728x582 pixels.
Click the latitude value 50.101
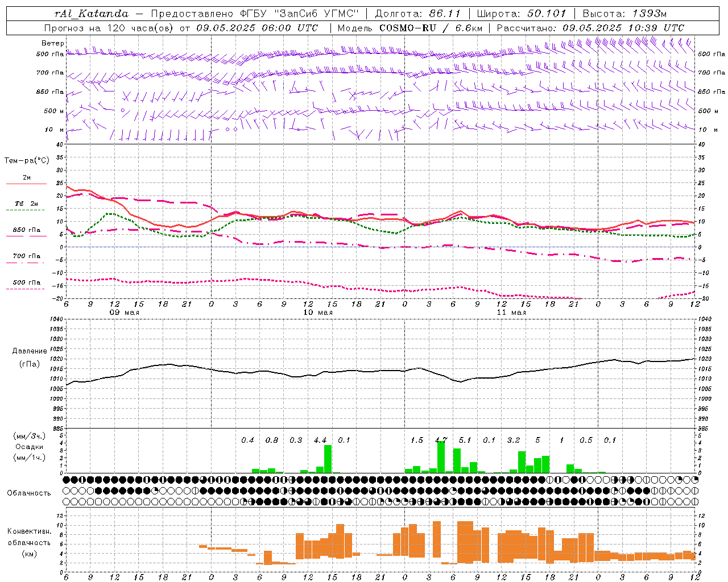(x=547, y=14)
